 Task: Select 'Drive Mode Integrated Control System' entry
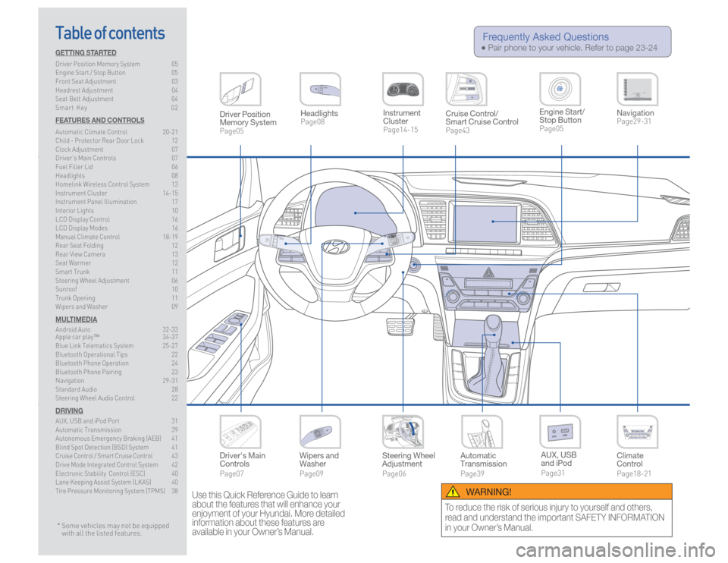117,465
